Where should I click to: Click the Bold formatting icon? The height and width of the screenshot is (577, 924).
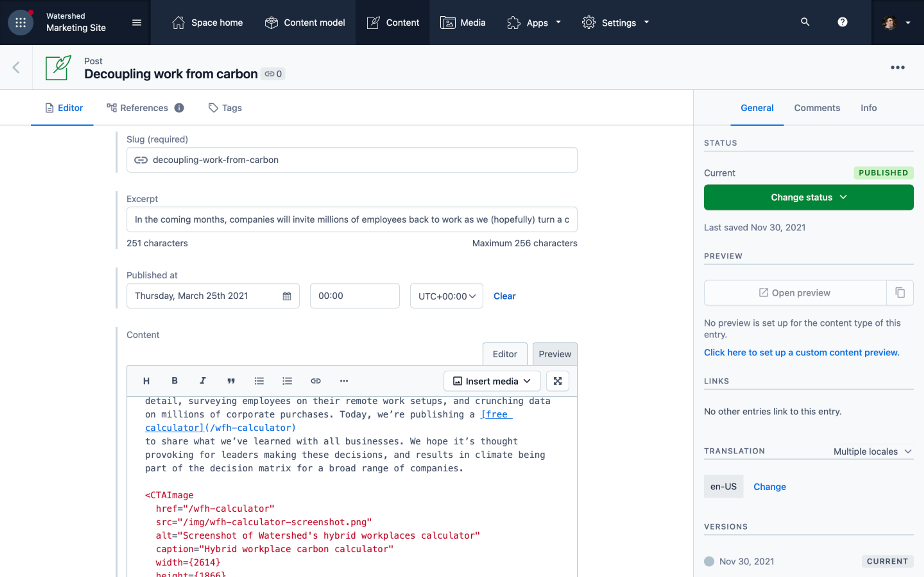point(174,381)
